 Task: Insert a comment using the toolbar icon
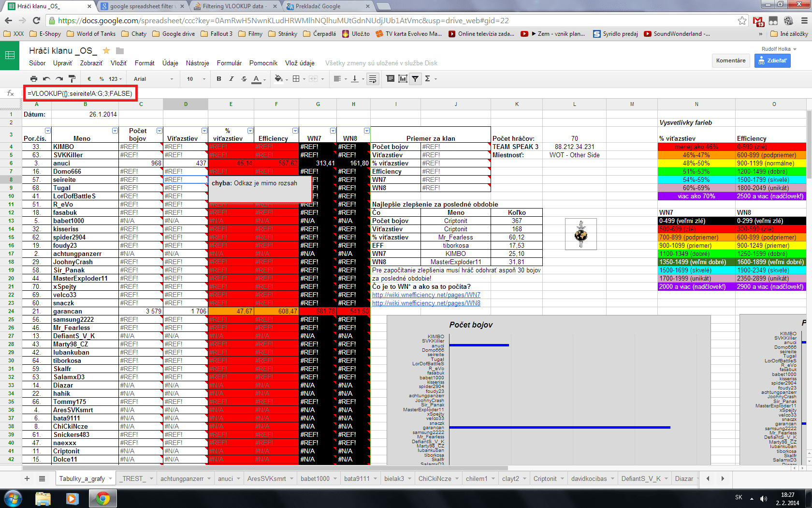pos(390,79)
